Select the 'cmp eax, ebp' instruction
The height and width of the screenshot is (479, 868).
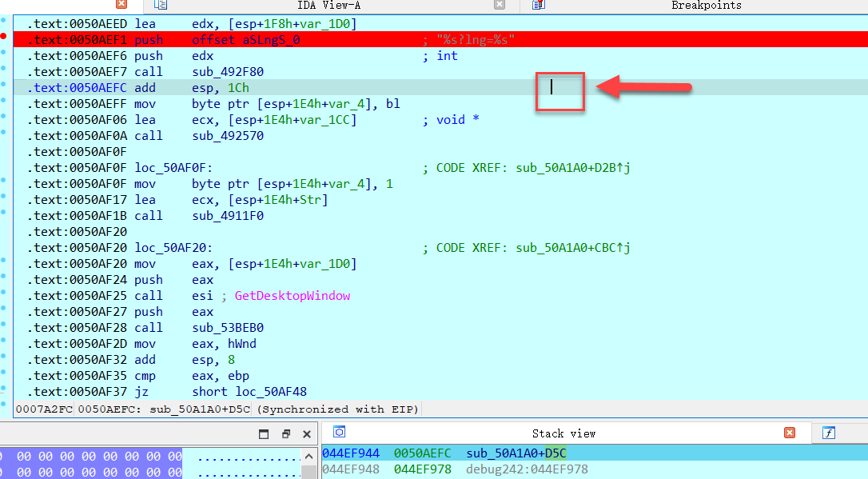[x=192, y=376]
